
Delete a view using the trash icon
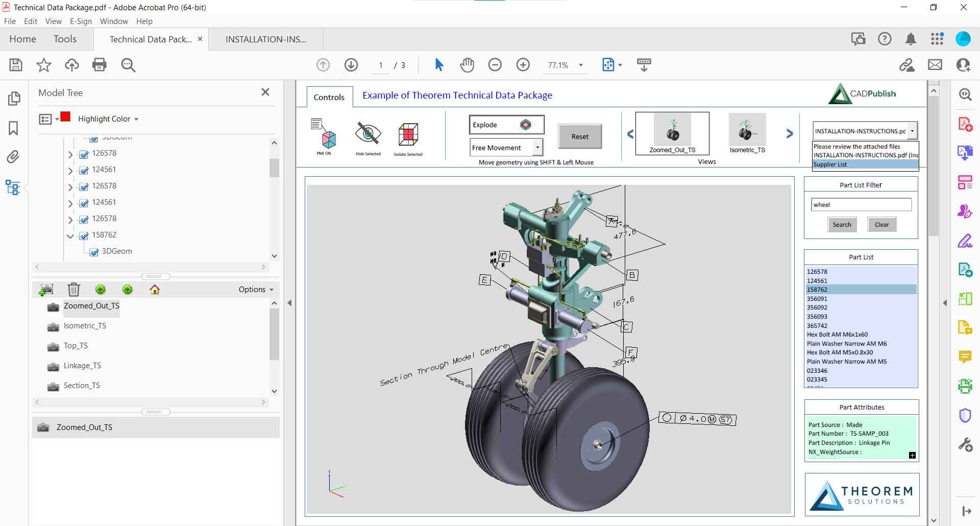[x=73, y=289]
